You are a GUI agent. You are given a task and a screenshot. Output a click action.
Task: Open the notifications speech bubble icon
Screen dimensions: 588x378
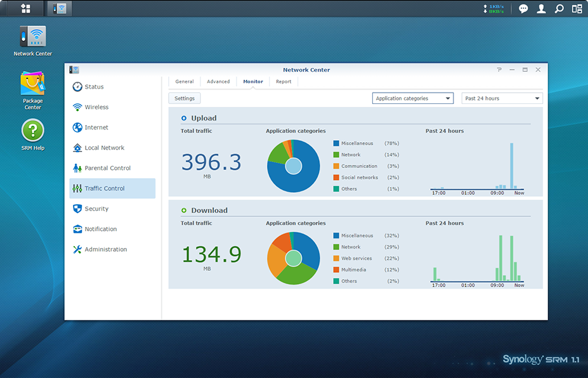523,9
